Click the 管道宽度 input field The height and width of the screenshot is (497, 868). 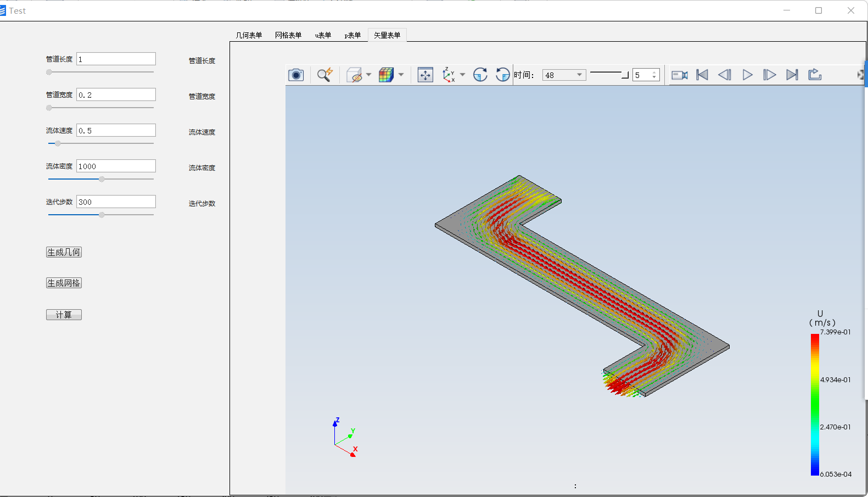(x=116, y=94)
